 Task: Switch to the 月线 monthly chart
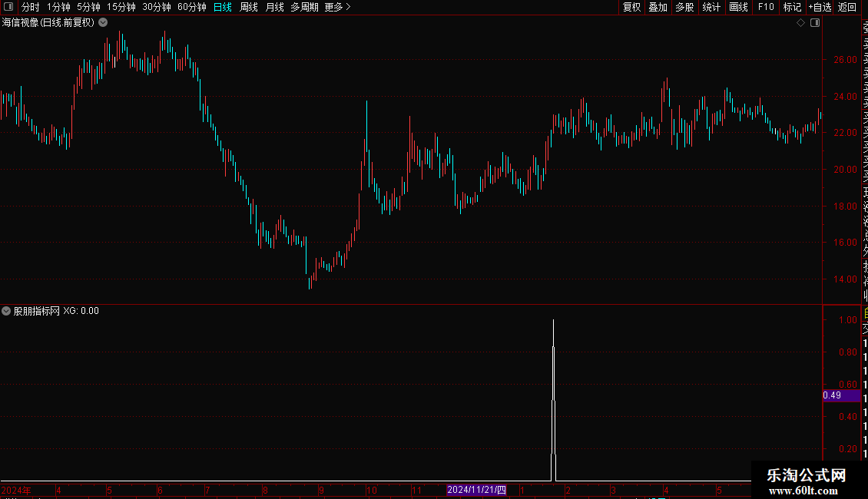pos(274,7)
